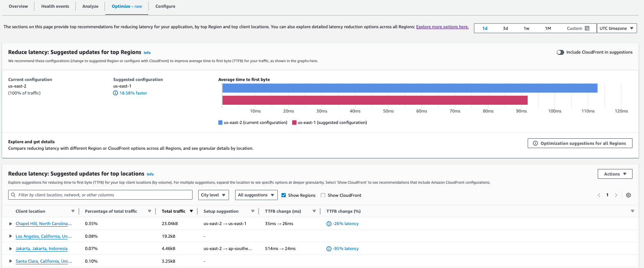644x268 pixels.
Task: Click Optimization suggestions for all Regions button
Action: pyautogui.click(x=580, y=143)
